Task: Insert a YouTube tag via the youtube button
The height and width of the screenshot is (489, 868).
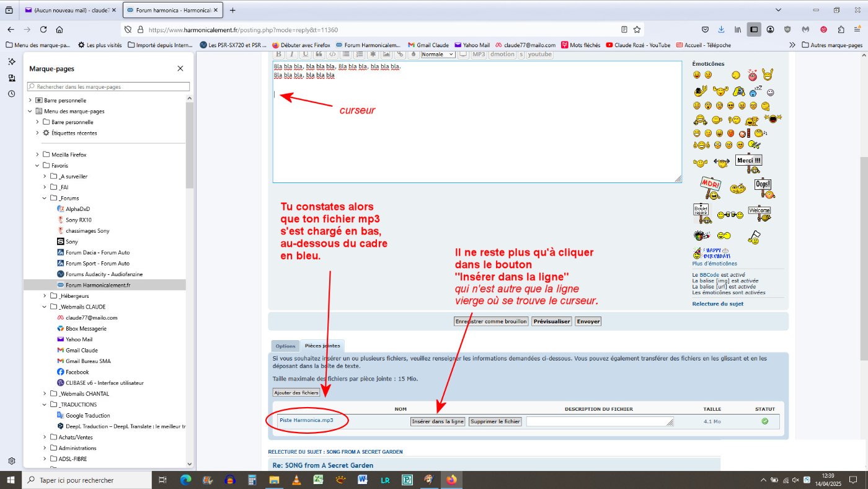Action: pyautogui.click(x=539, y=54)
